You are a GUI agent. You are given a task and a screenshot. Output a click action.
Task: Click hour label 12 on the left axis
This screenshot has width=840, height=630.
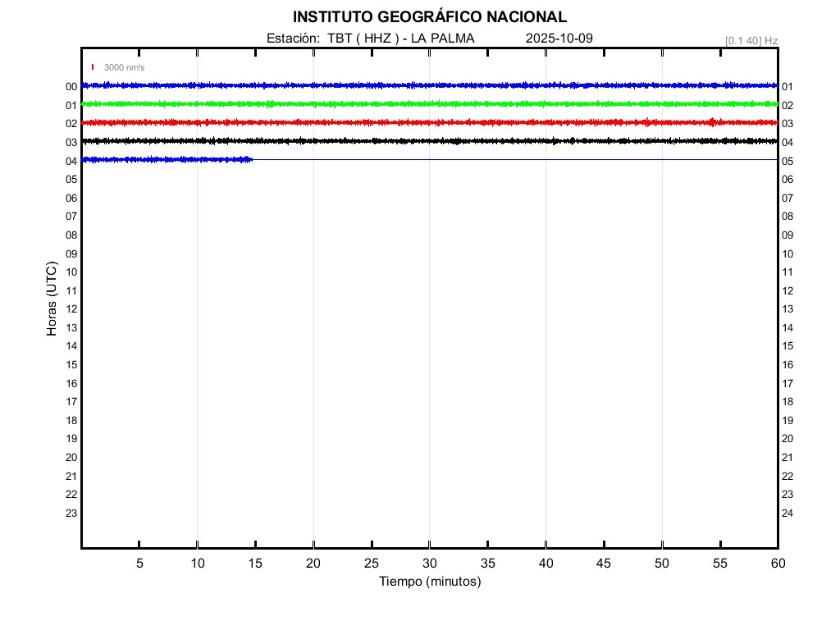pos(71,309)
